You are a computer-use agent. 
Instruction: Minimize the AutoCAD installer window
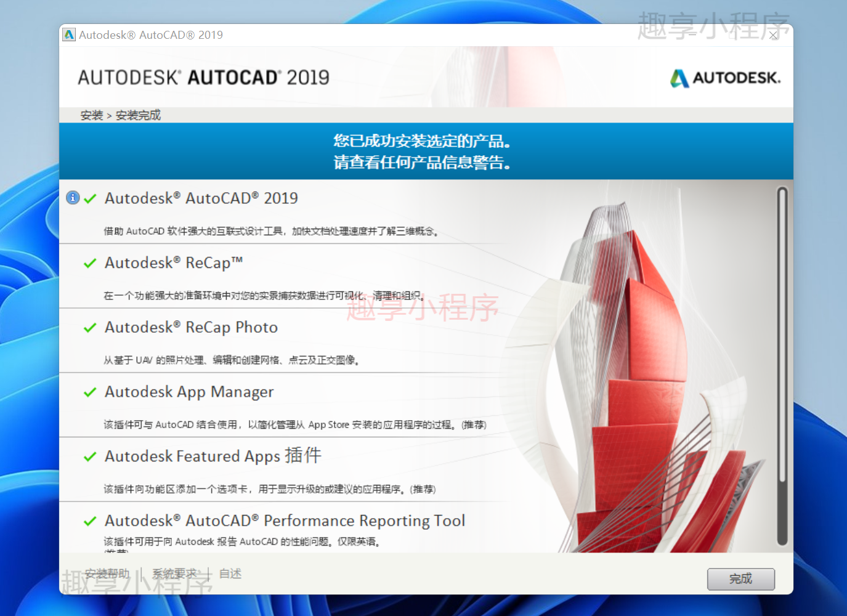pos(692,35)
